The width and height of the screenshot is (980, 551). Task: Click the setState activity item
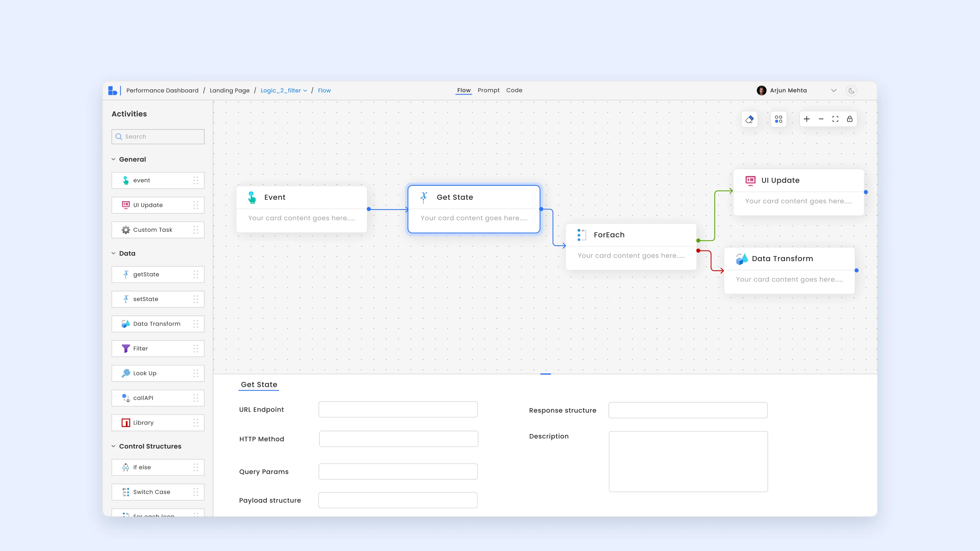click(158, 299)
